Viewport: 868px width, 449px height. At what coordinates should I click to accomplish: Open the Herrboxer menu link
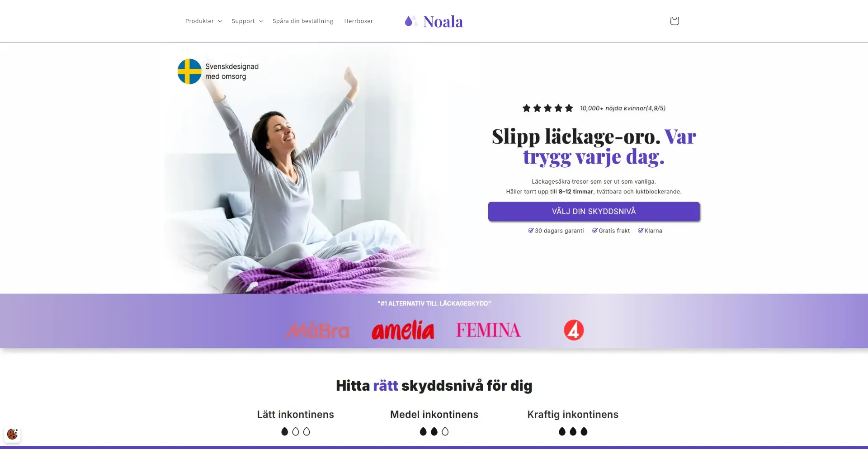[x=359, y=21]
